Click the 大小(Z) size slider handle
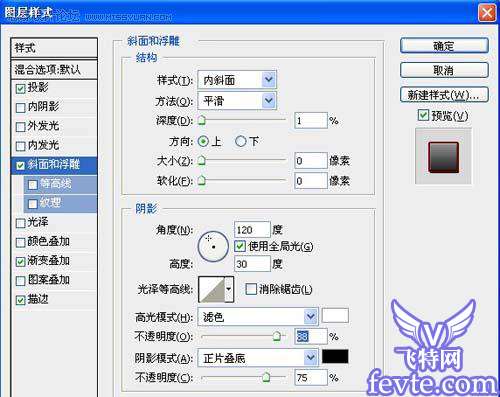The image size is (500, 397). (x=202, y=161)
